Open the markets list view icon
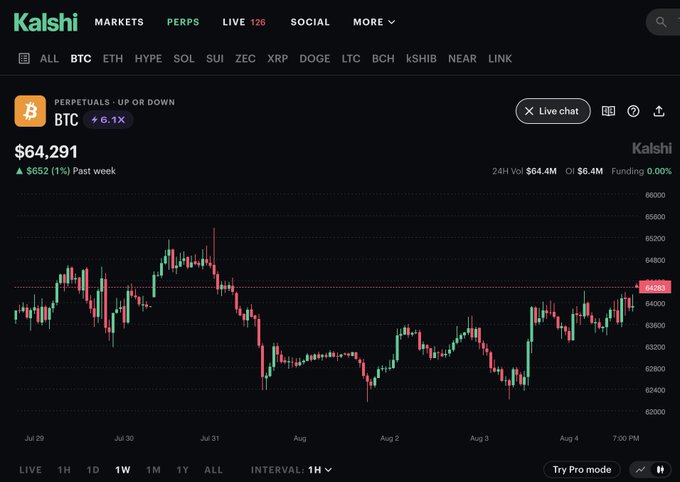 coord(24,58)
